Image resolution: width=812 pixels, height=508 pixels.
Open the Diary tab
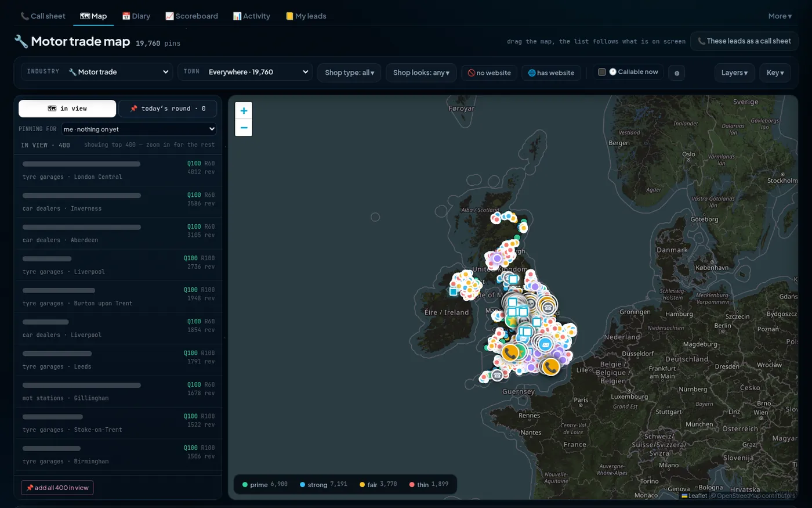pyautogui.click(x=136, y=16)
